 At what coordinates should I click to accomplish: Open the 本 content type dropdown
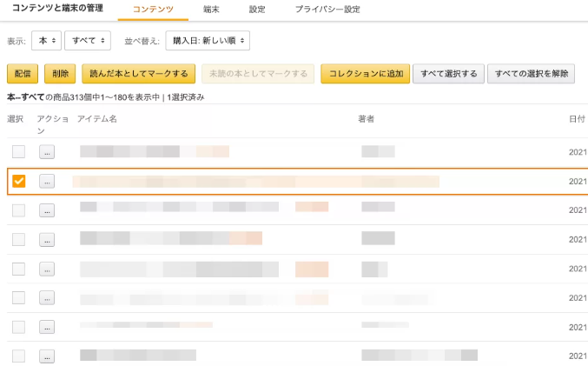tap(46, 41)
